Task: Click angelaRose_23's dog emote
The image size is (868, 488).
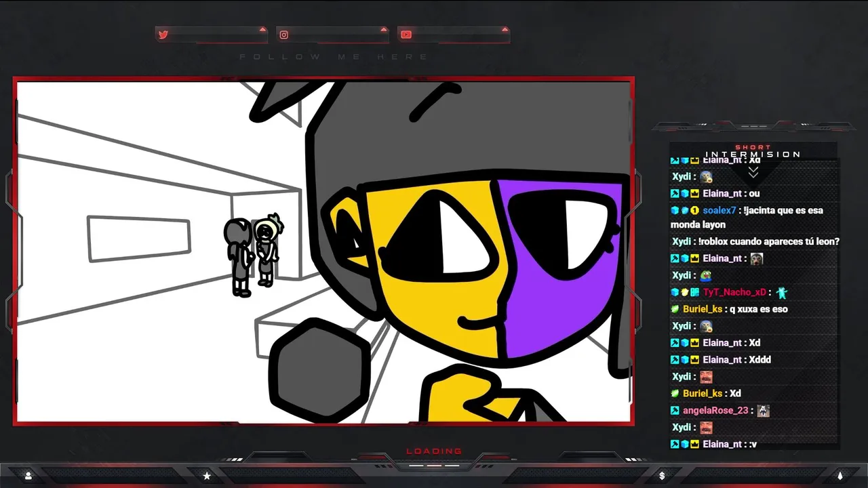Action: 763,411
